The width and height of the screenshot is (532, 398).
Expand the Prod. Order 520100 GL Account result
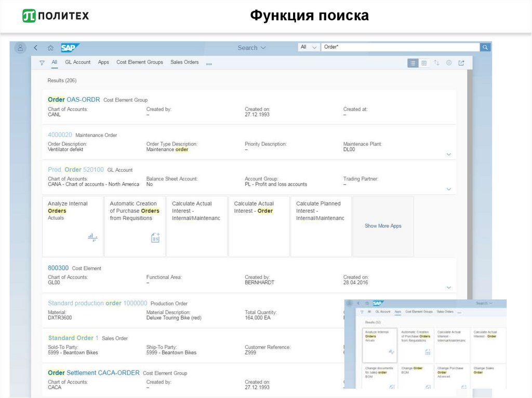pyautogui.click(x=449, y=189)
